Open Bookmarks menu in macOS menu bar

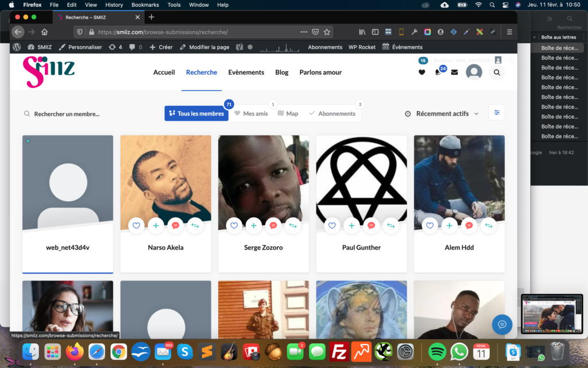pyautogui.click(x=145, y=5)
